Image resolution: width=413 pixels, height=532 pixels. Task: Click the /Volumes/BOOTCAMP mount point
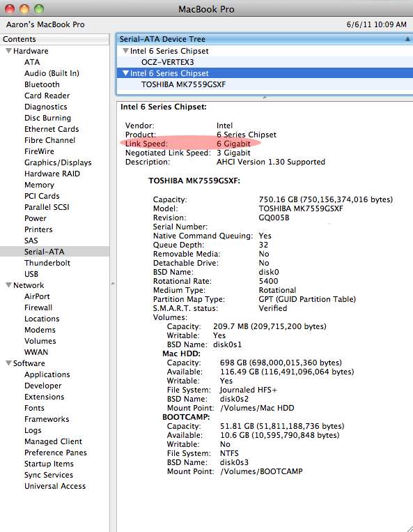coord(261,471)
